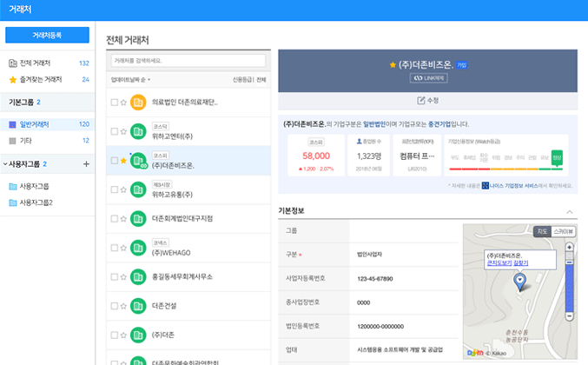Click the green company icon of 홍길동세무회계사무소
The height and width of the screenshot is (365, 588).
pyautogui.click(x=138, y=277)
